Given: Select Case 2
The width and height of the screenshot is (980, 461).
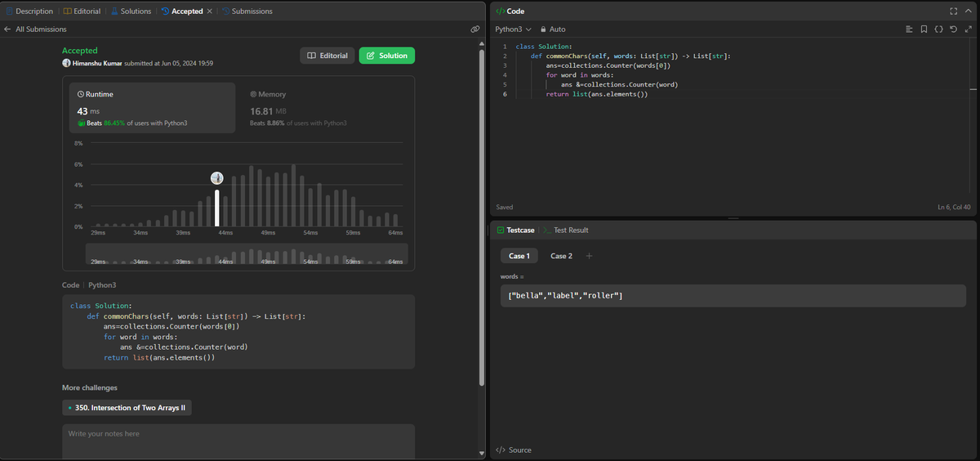Looking at the screenshot, I should click(561, 256).
